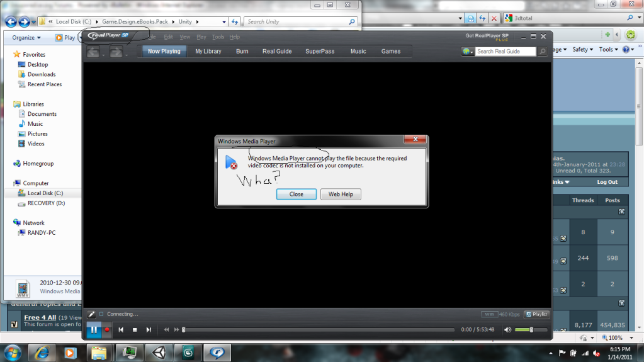The width and height of the screenshot is (644, 362).
Task: Click the Search Unity field in Explorer
Action: point(300,21)
